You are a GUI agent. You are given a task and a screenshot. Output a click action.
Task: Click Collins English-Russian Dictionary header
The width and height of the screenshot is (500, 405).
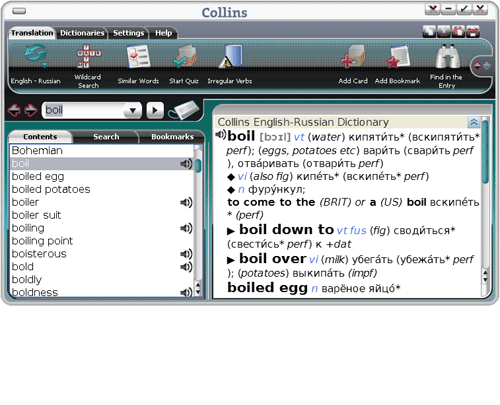(x=303, y=122)
